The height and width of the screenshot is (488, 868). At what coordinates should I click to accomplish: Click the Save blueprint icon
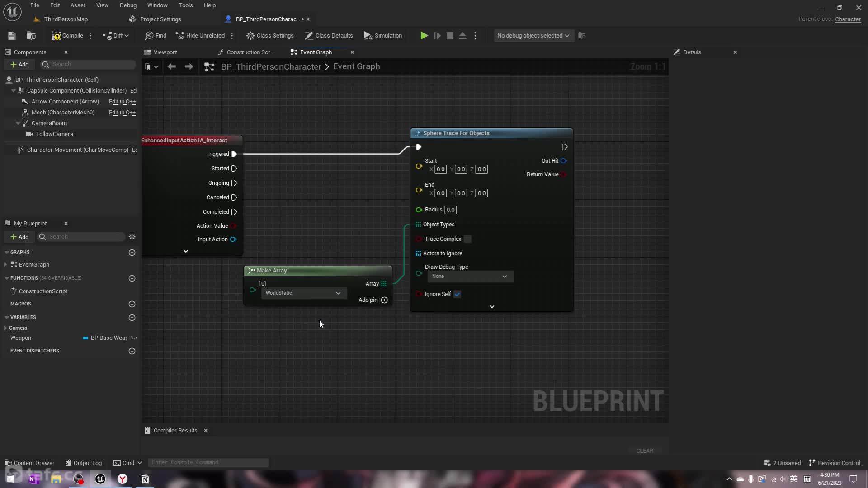pos(12,36)
